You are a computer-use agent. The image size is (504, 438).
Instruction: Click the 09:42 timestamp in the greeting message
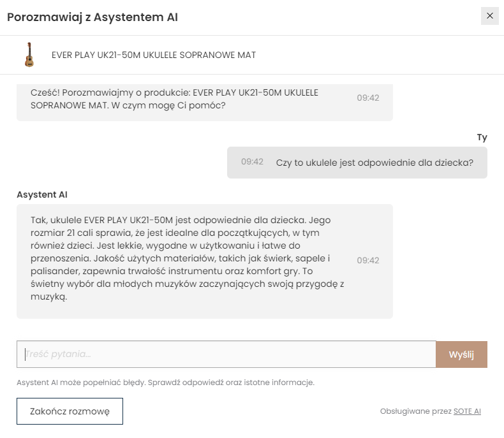click(368, 98)
